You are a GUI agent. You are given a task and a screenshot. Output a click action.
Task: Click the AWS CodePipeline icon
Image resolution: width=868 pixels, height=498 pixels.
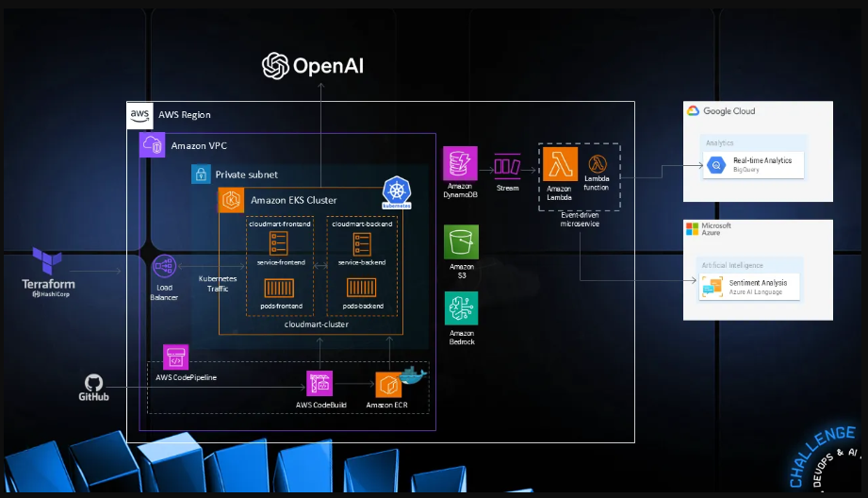point(175,357)
